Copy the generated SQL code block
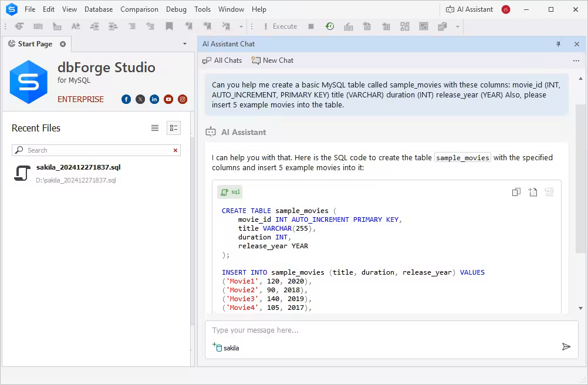588x385 pixels. coord(516,192)
